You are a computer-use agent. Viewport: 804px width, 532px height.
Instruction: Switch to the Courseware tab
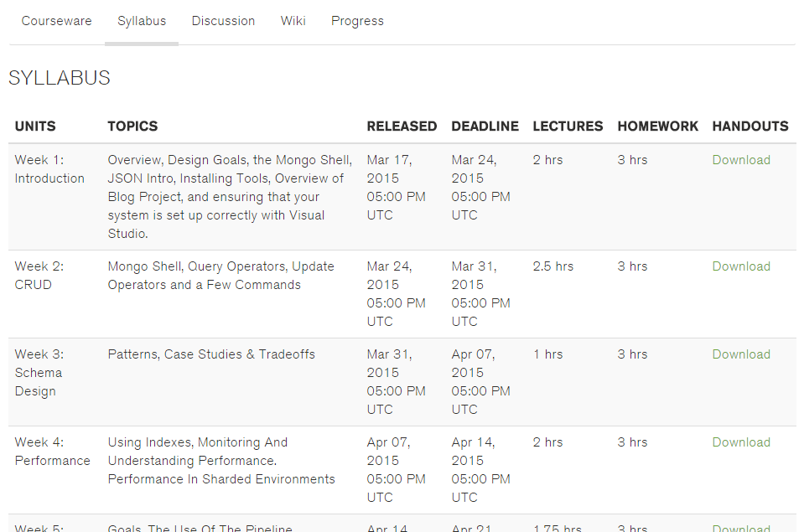[56, 21]
